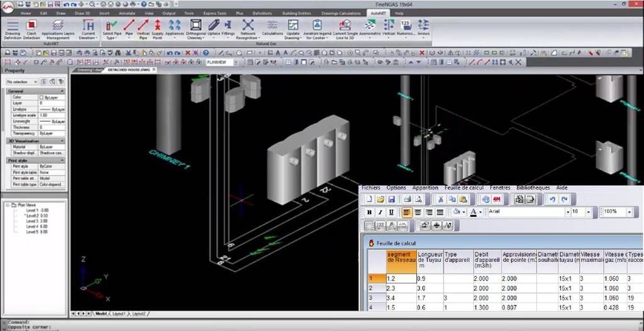The height and width of the screenshot is (331, 644).
Task: Open the Fittings tool
Action: point(228,29)
